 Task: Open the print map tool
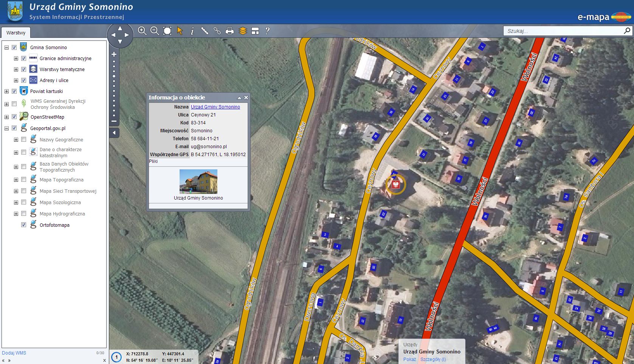229,31
